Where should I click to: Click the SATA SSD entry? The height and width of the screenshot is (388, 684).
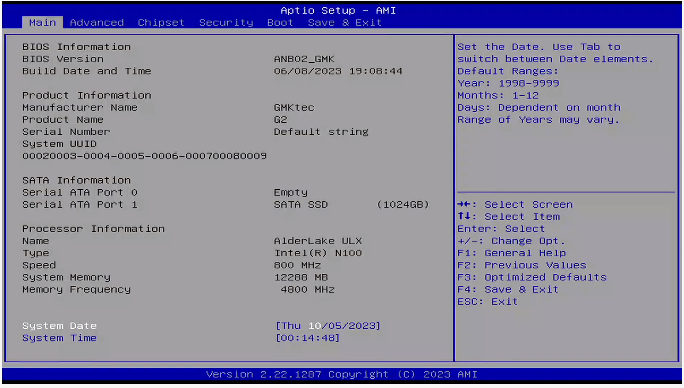[301, 205]
